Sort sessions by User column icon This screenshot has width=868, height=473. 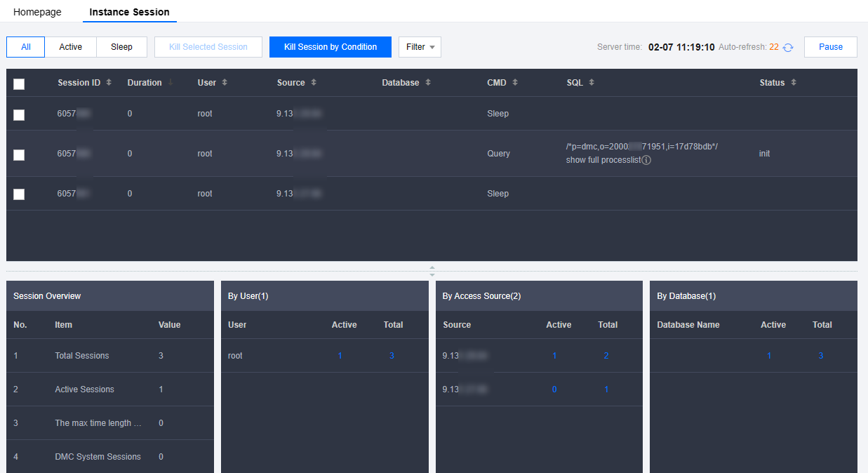point(225,83)
